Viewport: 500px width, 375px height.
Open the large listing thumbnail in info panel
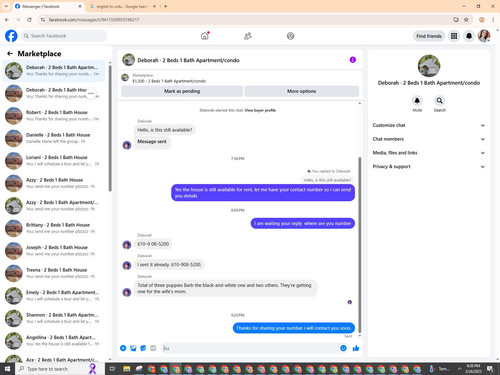(429, 66)
